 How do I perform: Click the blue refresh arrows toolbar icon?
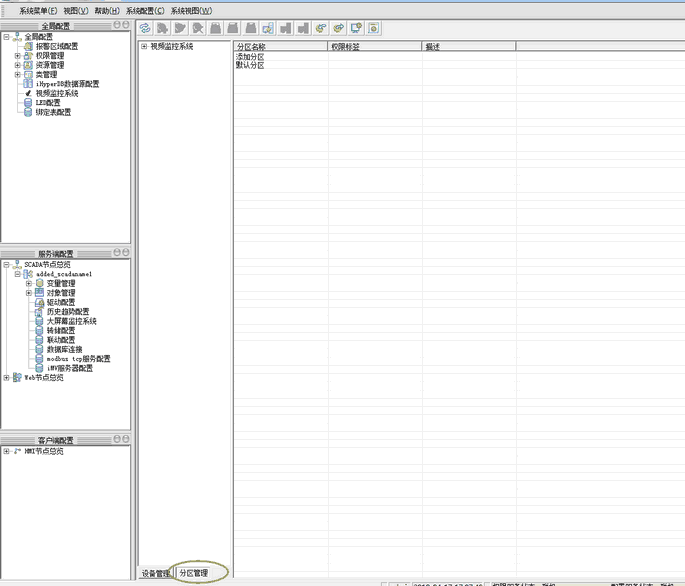click(x=145, y=28)
